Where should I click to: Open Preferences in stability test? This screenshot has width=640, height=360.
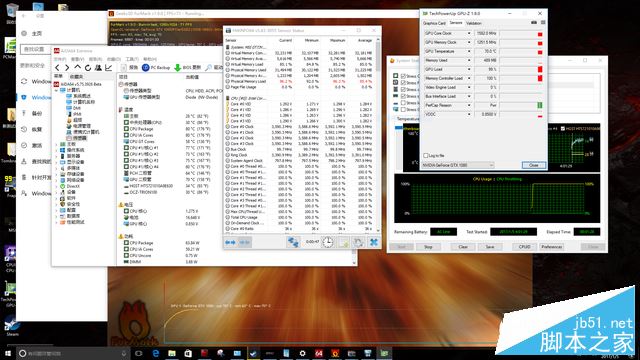551,247
